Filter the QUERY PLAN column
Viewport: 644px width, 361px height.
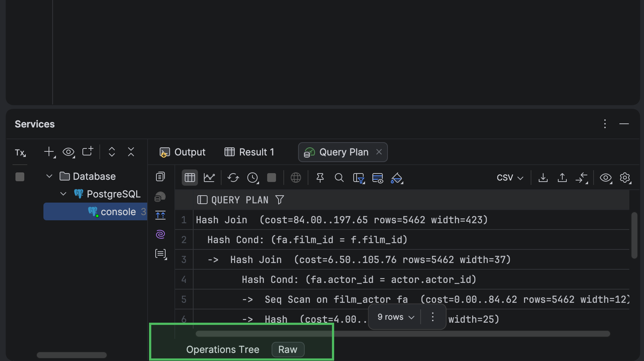[280, 200]
